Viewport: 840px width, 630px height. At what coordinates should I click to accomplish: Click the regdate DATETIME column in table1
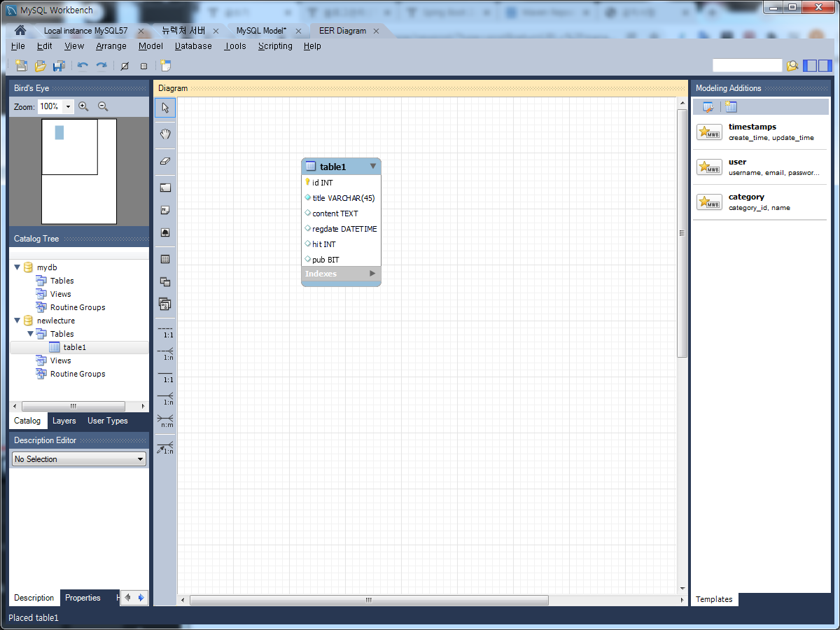tap(341, 229)
